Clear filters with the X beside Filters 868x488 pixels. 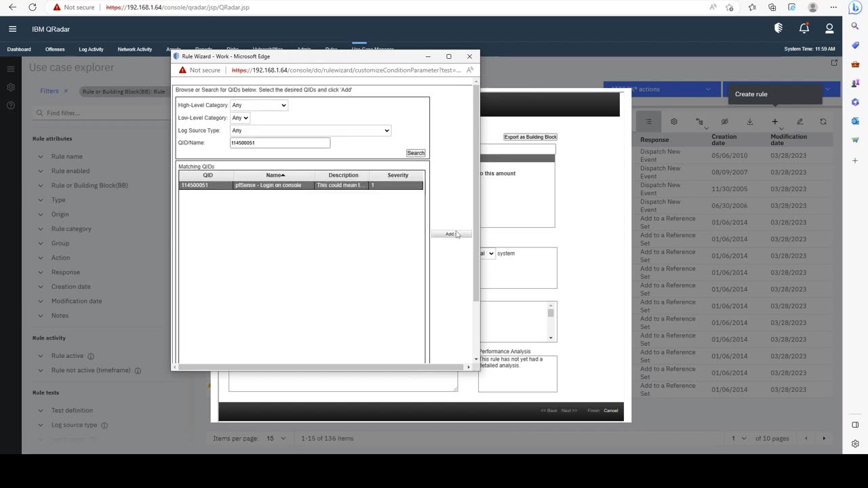point(66,91)
